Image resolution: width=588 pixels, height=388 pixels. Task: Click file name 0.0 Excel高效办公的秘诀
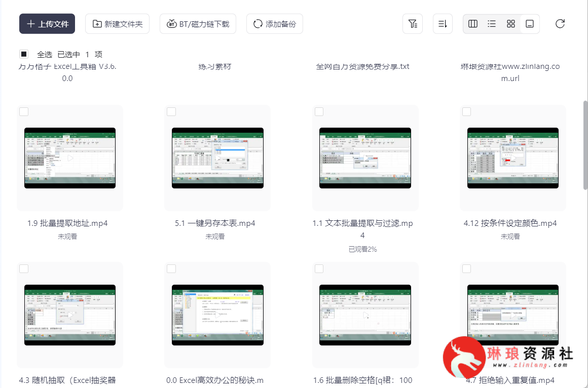(x=215, y=380)
